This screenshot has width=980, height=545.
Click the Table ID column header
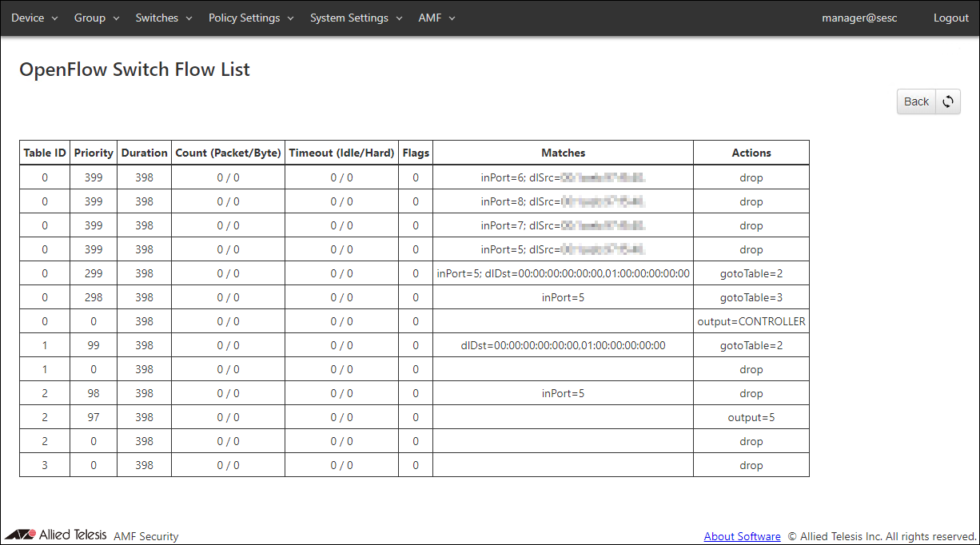(45, 153)
